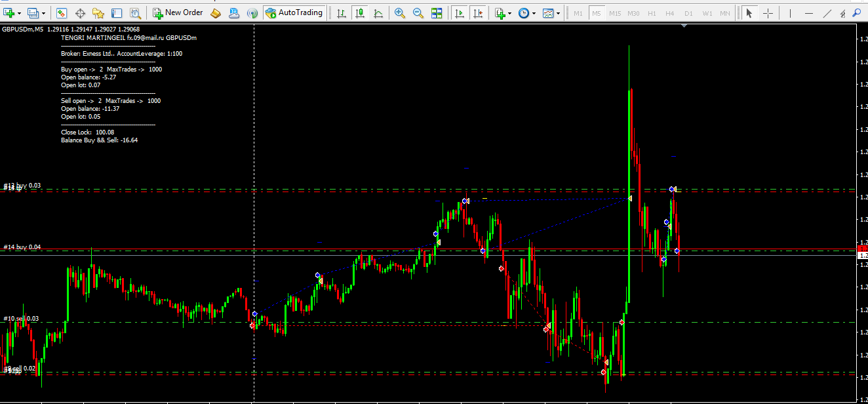Toggle the Market Watch window
This screenshot has width=868, height=404.
tap(62, 12)
